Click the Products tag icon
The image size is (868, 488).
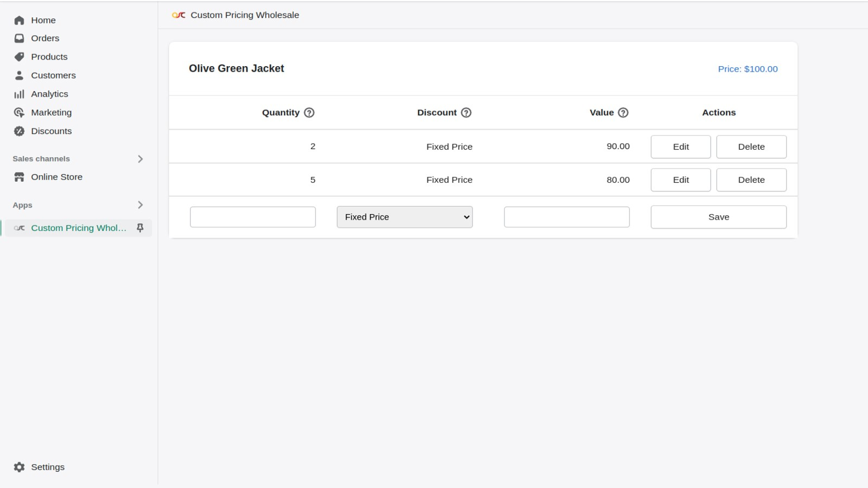point(20,57)
